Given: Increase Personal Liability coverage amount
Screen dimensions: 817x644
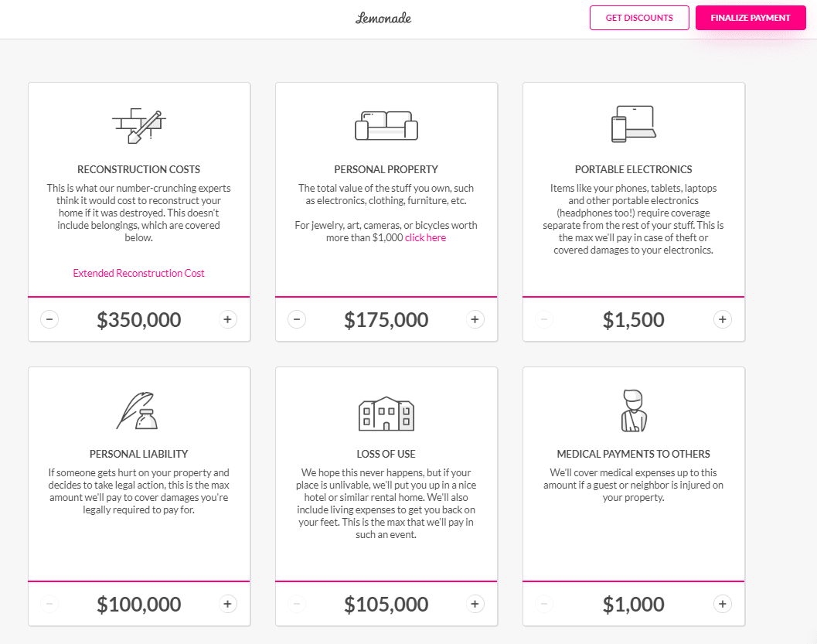Looking at the screenshot, I should [228, 604].
